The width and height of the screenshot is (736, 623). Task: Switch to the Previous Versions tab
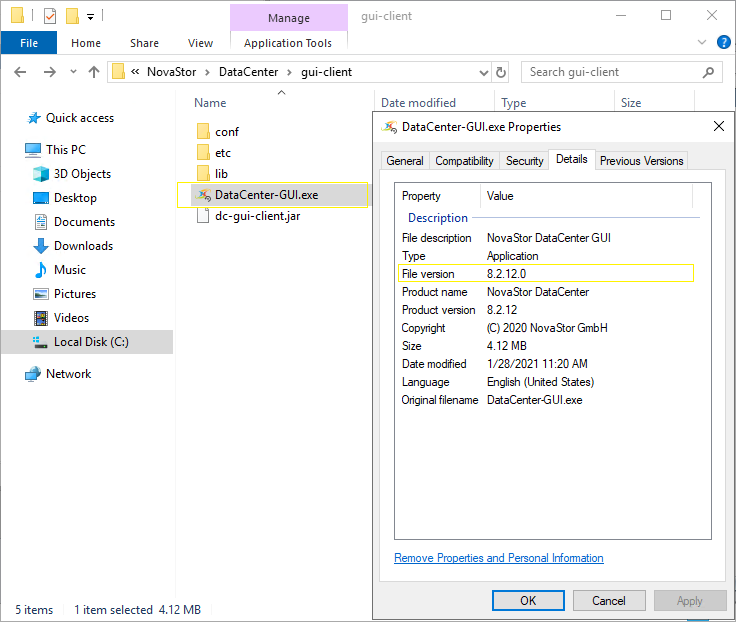[x=641, y=161]
